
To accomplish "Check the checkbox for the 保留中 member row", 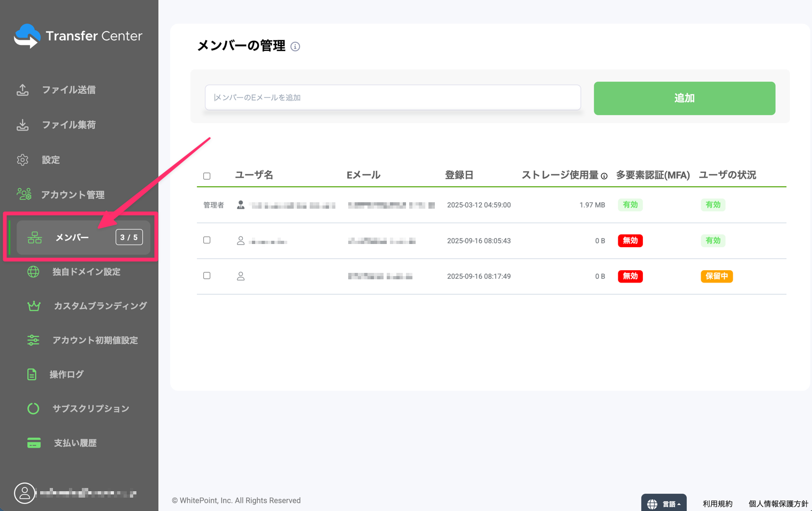I will point(206,276).
